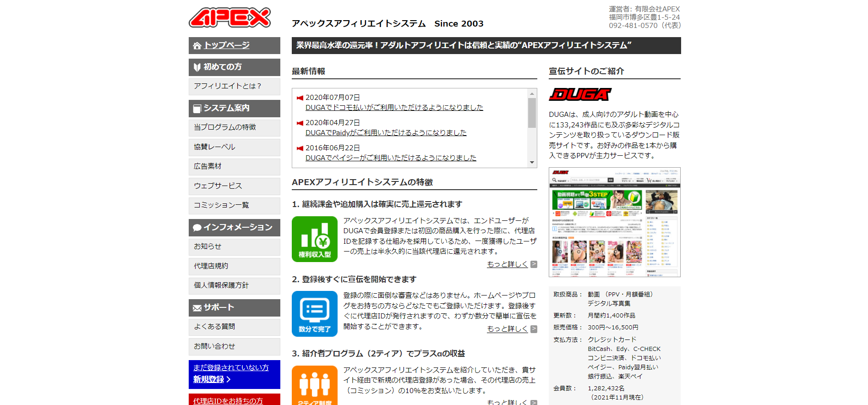
Task: Click もっと詳しく under feature 1
Action: [508, 264]
